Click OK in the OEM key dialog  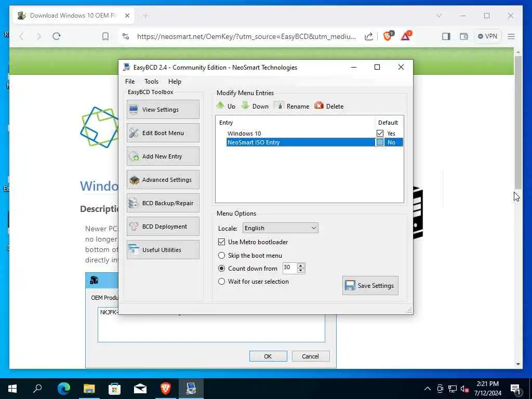tap(268, 356)
